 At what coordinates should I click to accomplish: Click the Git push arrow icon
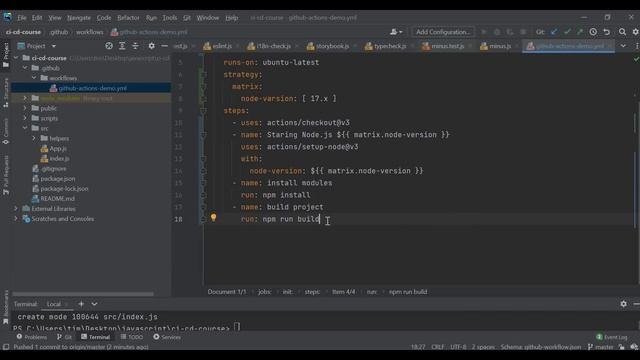(580, 32)
